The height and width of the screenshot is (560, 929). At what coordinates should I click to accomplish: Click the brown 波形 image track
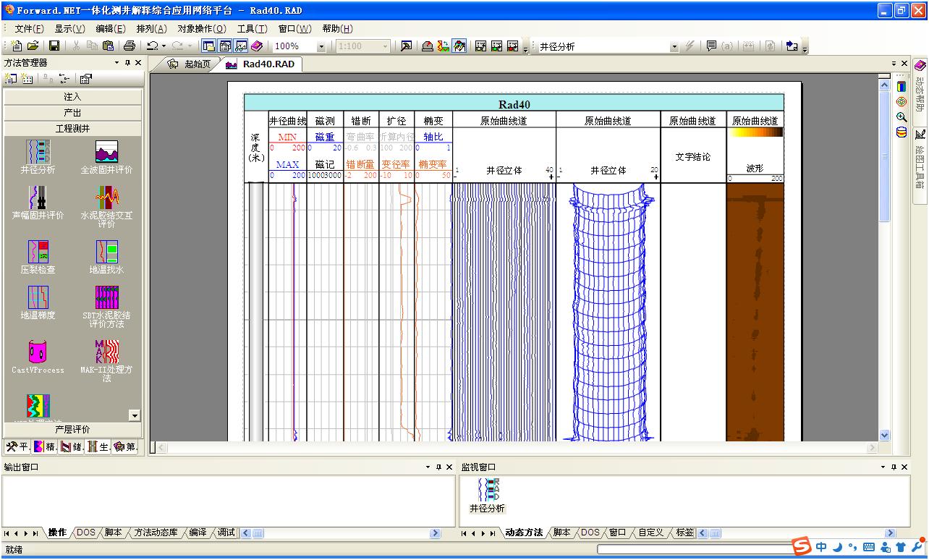pos(755,312)
